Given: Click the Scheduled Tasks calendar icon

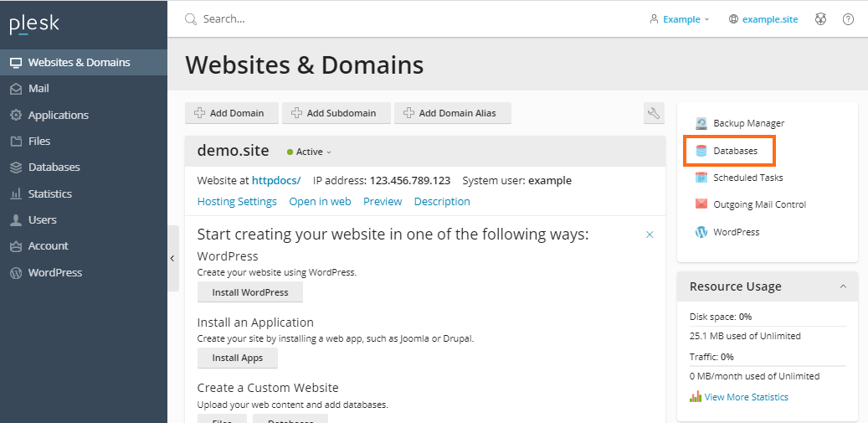Looking at the screenshot, I should pyautogui.click(x=701, y=178).
